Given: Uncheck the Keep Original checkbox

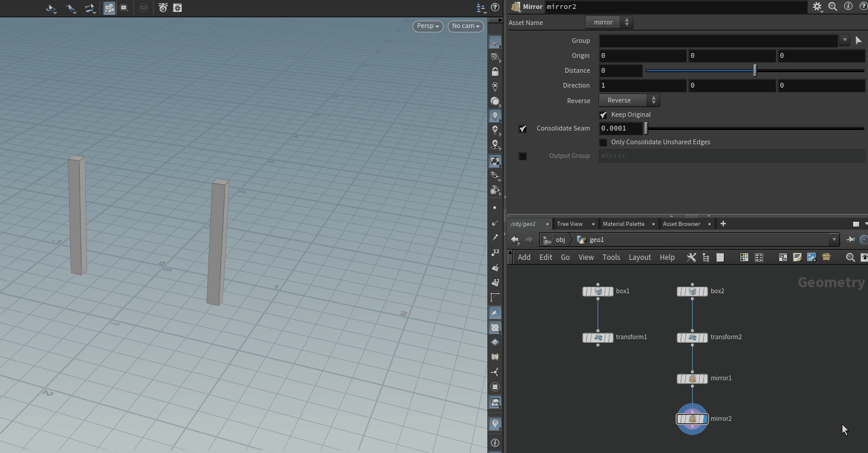Looking at the screenshot, I should [603, 115].
